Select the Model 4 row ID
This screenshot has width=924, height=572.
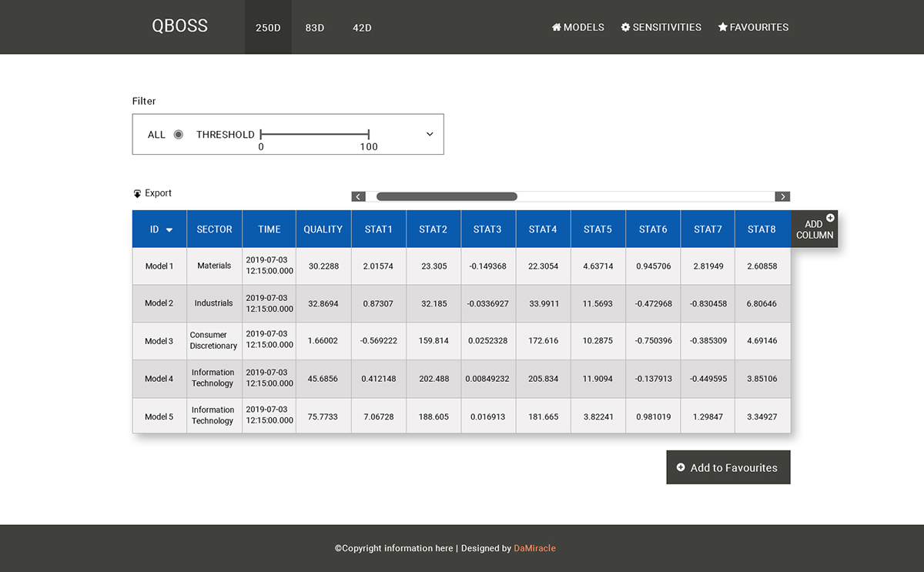(159, 379)
